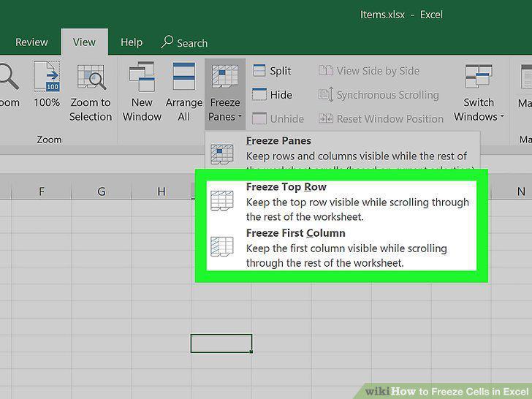Hide the current window
532x399 pixels.
point(272,94)
